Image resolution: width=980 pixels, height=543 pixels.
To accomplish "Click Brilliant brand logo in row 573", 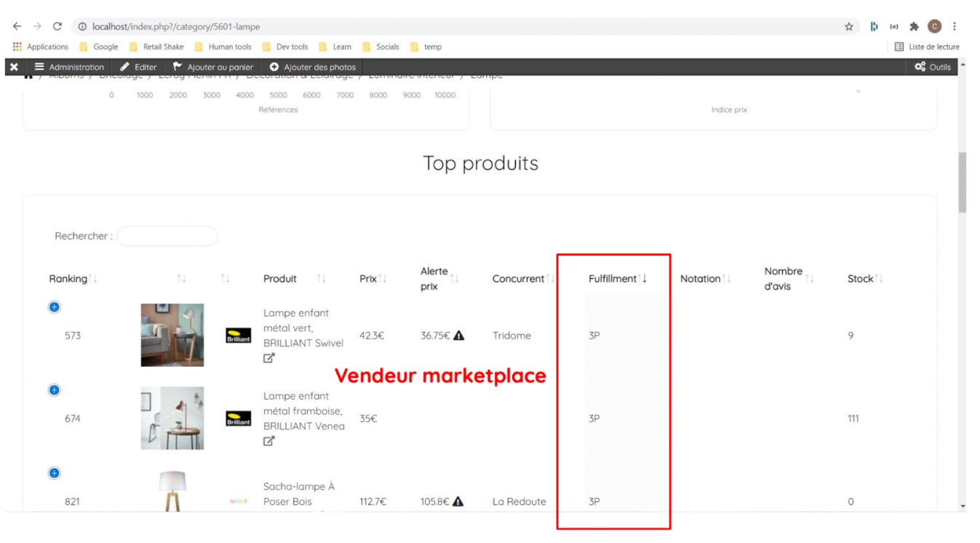I will [239, 336].
